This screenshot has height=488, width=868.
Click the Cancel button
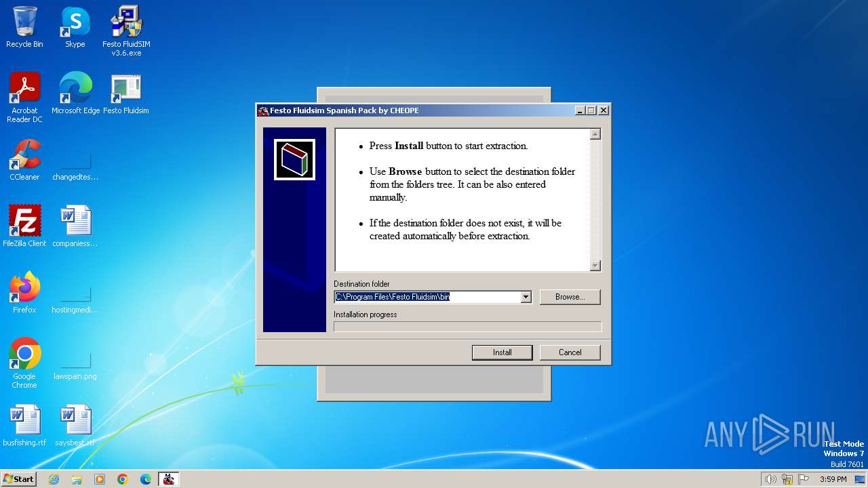(x=570, y=352)
